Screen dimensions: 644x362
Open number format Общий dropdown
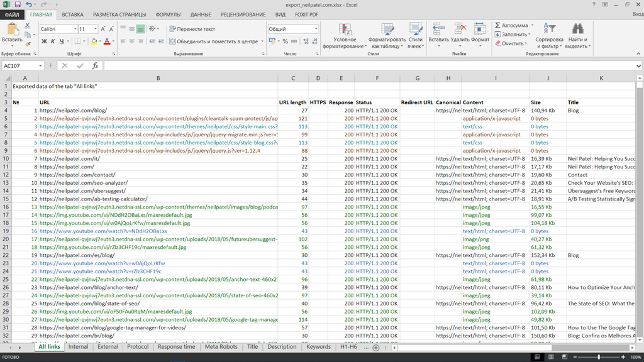[x=316, y=29]
